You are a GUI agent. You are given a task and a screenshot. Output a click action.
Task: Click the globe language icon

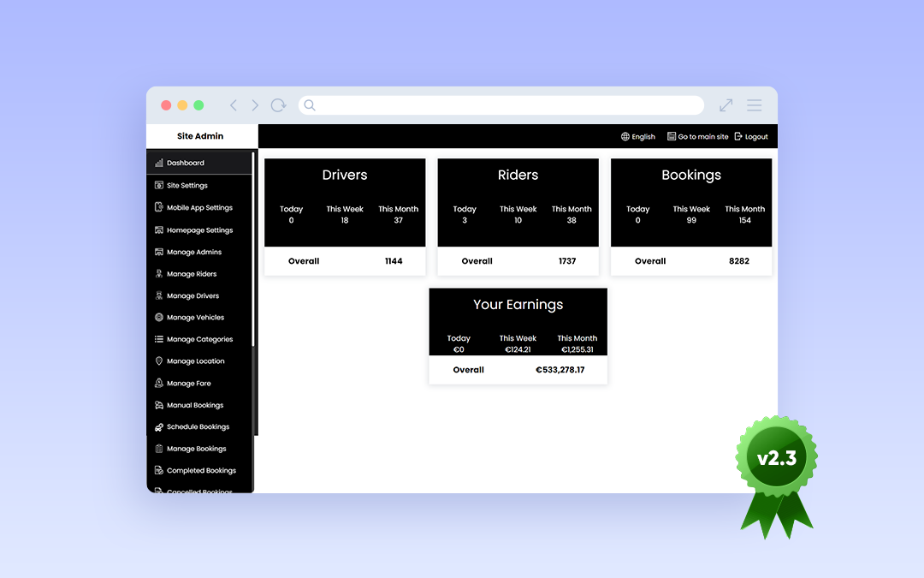point(625,137)
